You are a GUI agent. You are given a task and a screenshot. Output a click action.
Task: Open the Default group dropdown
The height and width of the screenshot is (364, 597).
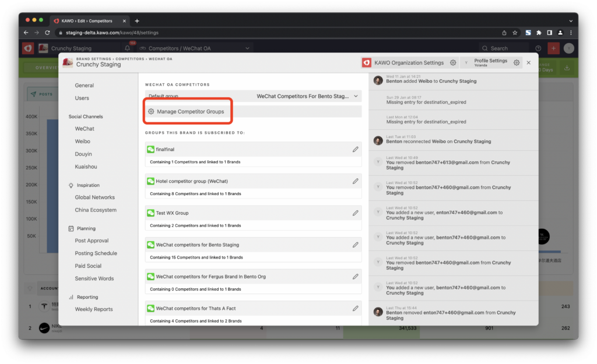click(253, 96)
